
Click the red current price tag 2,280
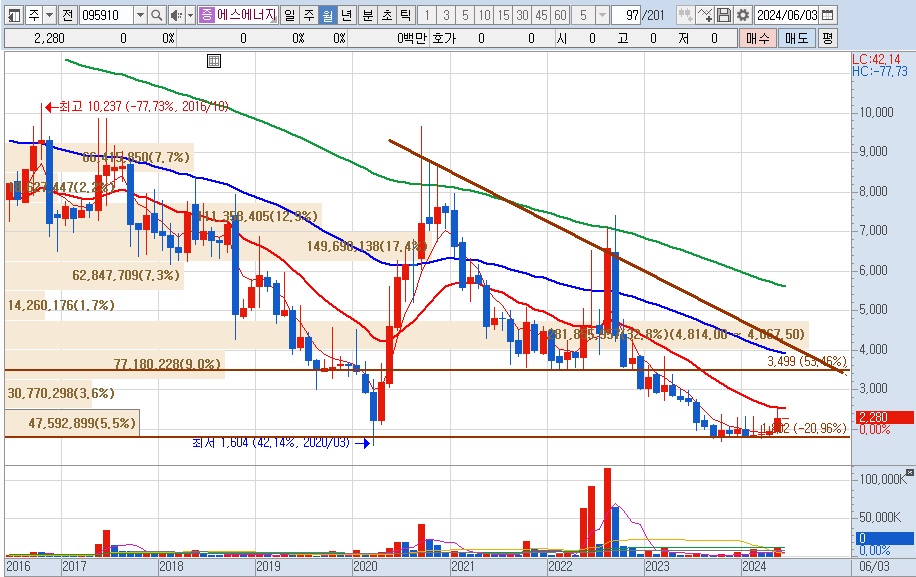(x=884, y=418)
